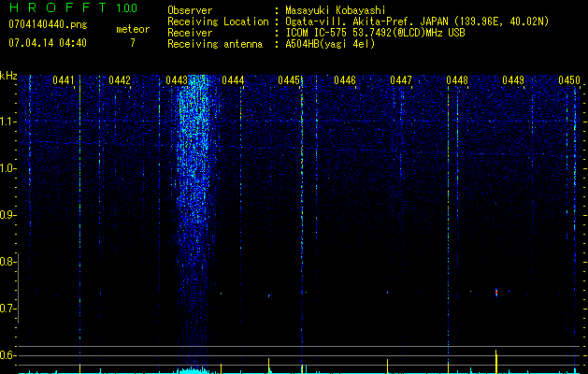Viewport: 588px width, 374px height.
Task: Click the 1.0 frequency axis label
Action: (7, 168)
